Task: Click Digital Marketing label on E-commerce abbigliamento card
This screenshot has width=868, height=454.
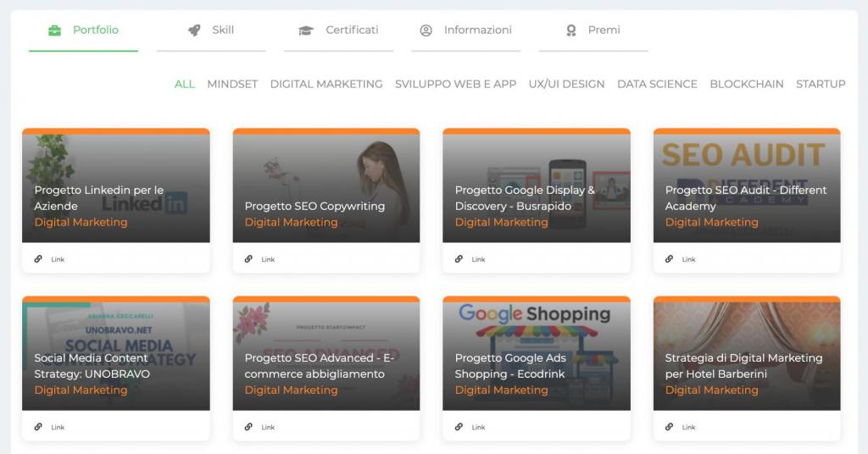Action: 292,390
